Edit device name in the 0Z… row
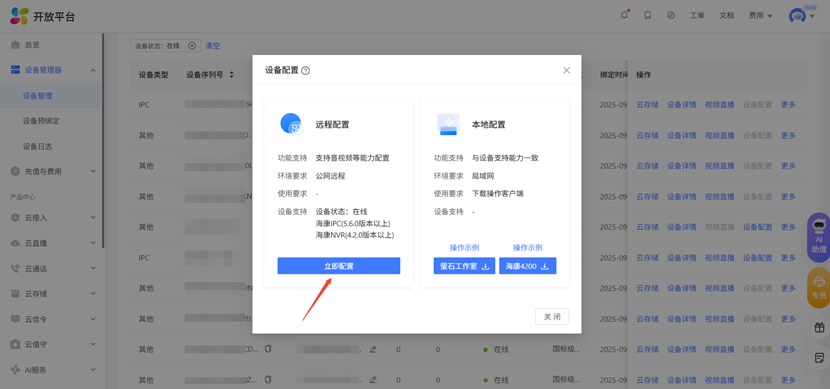Image resolution: width=830 pixels, height=389 pixels. point(373,379)
